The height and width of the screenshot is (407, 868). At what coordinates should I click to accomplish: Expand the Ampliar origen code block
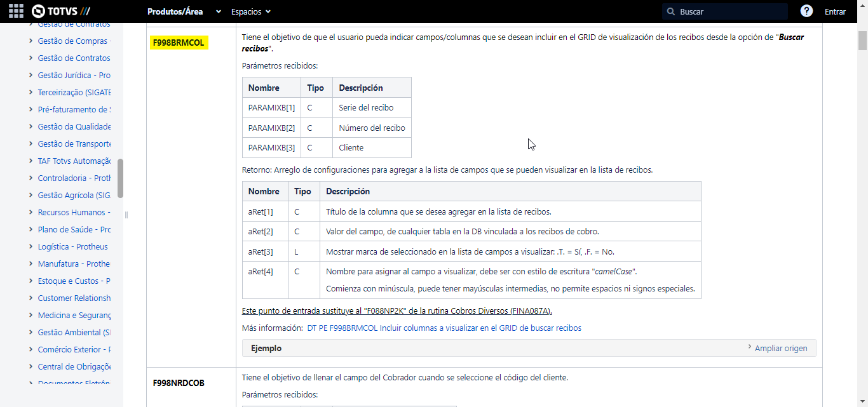tap(777, 348)
